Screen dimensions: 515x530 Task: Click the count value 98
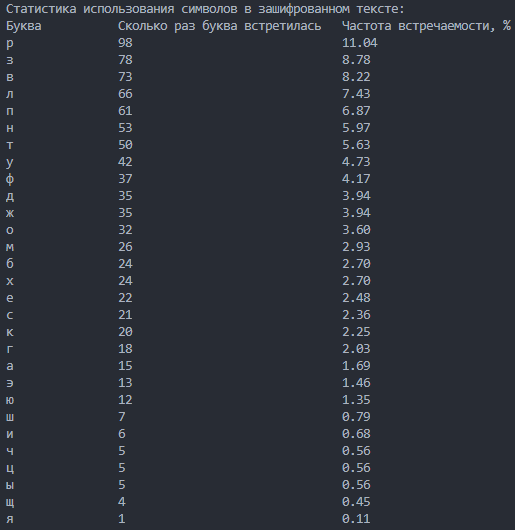(x=125, y=43)
